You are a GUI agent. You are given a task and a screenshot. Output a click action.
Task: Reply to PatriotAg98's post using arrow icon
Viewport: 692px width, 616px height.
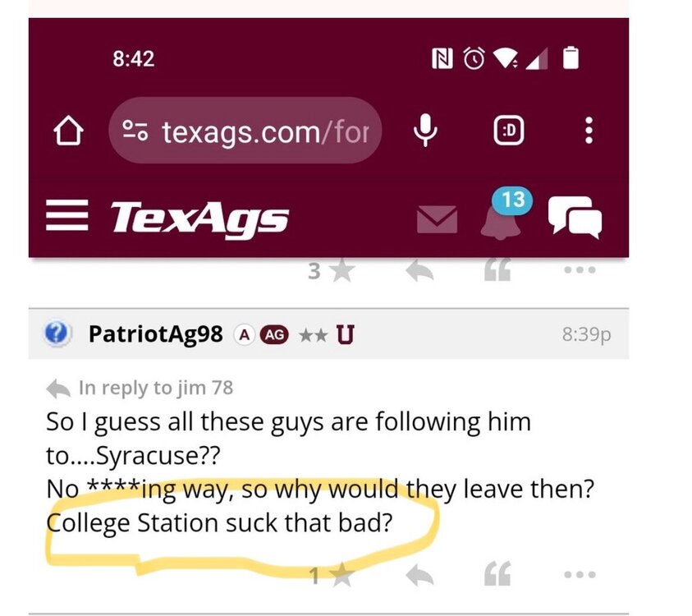click(421, 577)
